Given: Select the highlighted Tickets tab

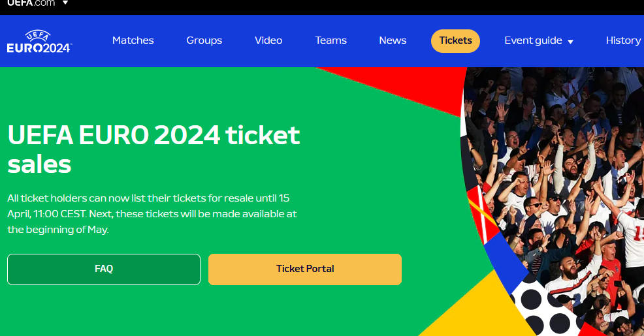Looking at the screenshot, I should click(x=455, y=40).
